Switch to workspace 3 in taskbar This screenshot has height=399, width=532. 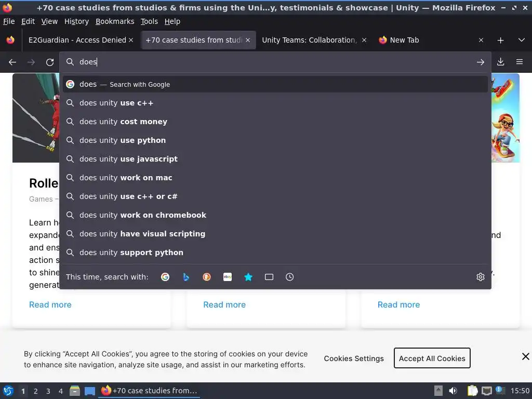tap(48, 391)
